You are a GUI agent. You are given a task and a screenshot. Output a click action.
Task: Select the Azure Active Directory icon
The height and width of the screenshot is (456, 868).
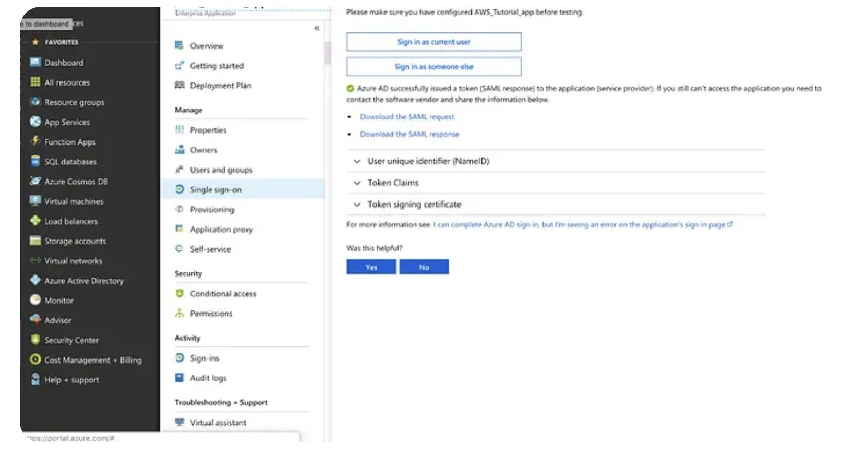coord(35,281)
